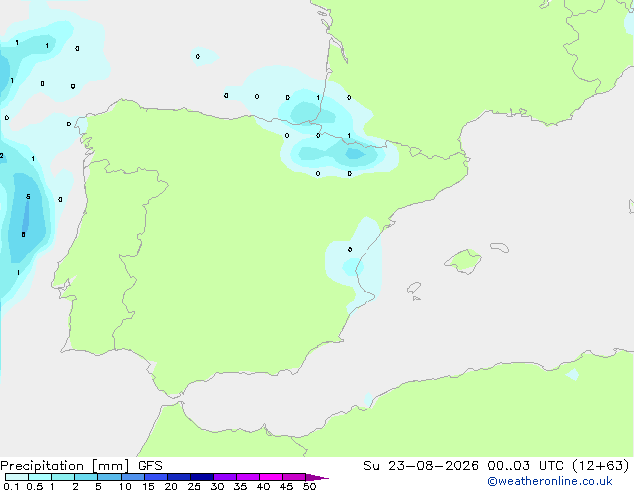Click the '5' precipitation value in the Atlantic
634x490 pixels.
28,196
